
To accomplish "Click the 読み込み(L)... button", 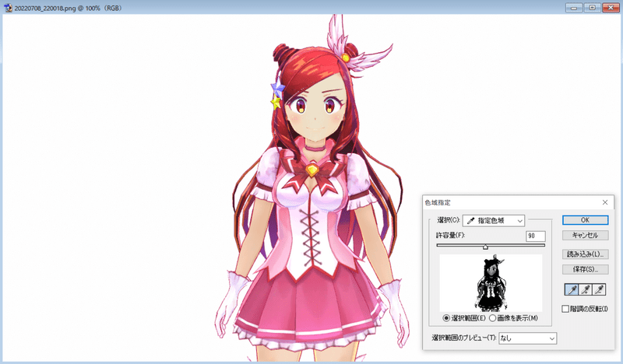I will click(584, 254).
